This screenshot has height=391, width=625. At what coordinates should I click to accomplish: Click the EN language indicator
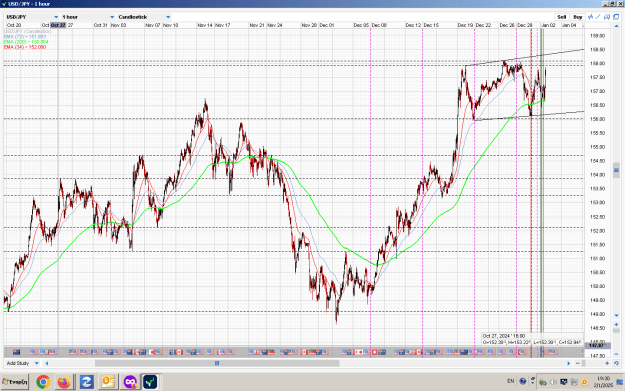tap(511, 381)
